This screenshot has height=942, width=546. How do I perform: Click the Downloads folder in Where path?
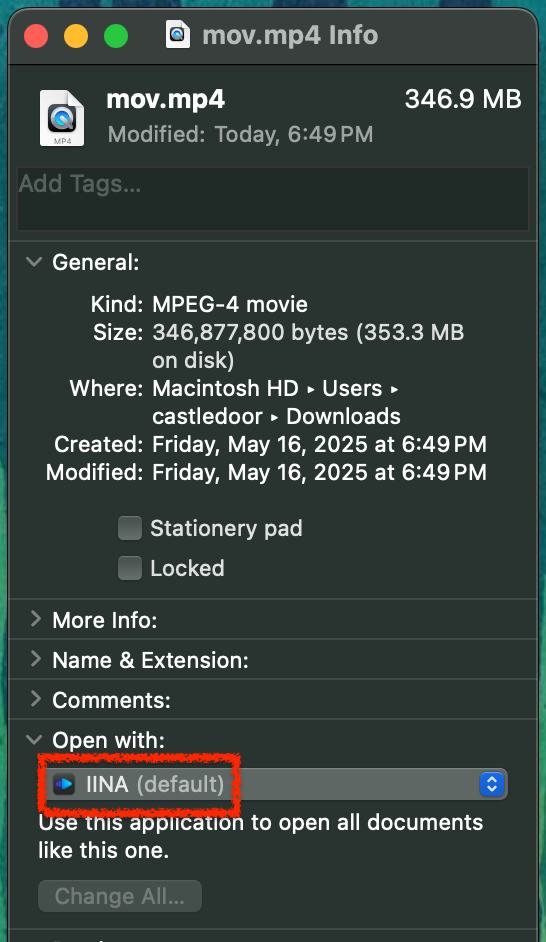point(344,416)
